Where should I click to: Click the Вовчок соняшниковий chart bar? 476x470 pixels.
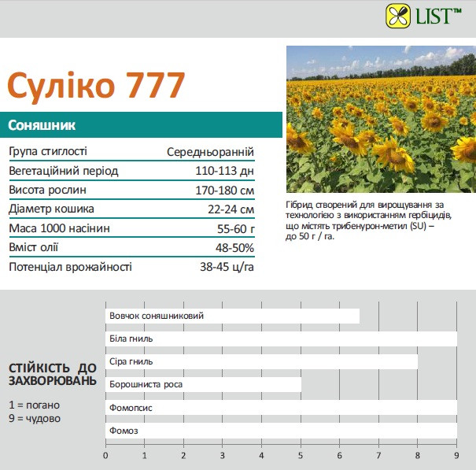point(232,316)
